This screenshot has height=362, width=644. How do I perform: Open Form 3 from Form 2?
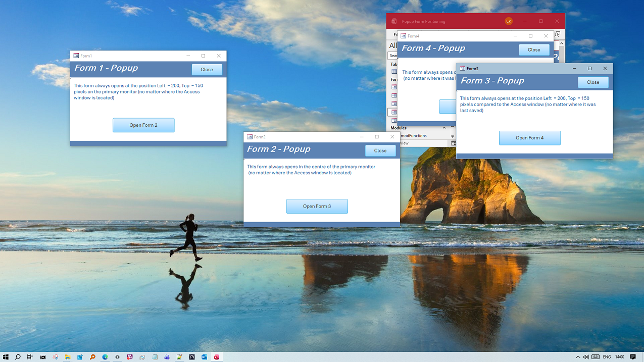point(317,206)
